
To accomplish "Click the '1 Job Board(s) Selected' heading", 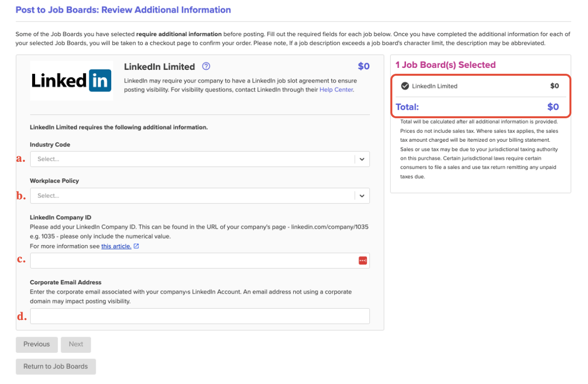I will tap(445, 65).
